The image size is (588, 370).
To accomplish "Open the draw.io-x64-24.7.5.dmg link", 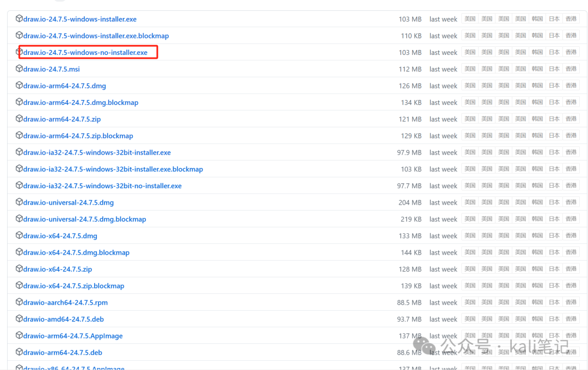I will [60, 236].
